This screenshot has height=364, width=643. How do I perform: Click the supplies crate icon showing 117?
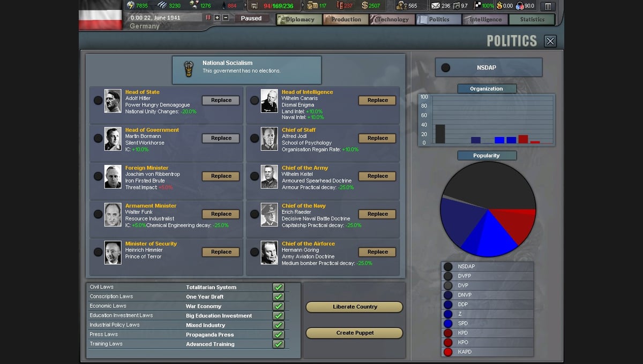312,6
